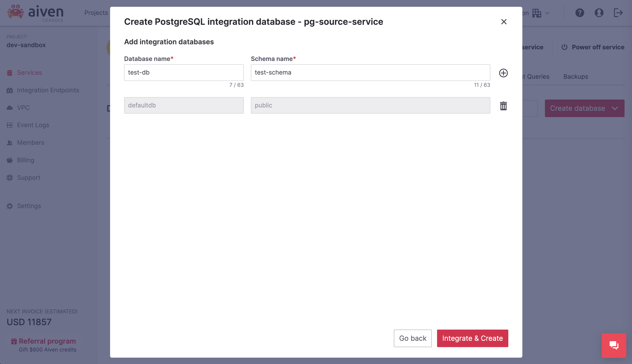Open the user profile icon
Screen dimensions: 632x364
(599, 13)
